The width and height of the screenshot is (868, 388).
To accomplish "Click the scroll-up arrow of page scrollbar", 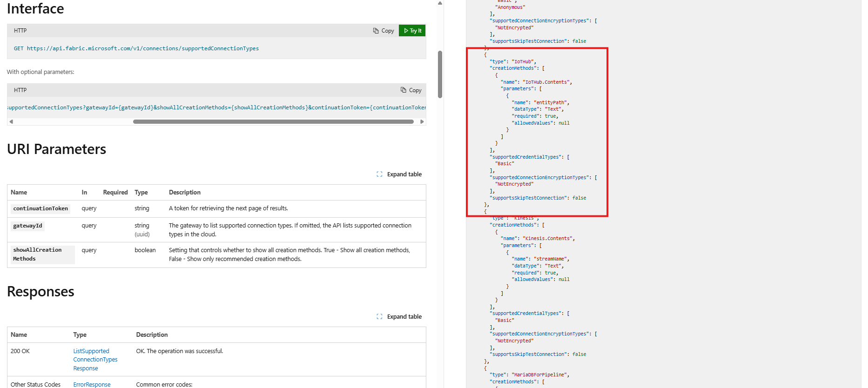I will pyautogui.click(x=440, y=3).
